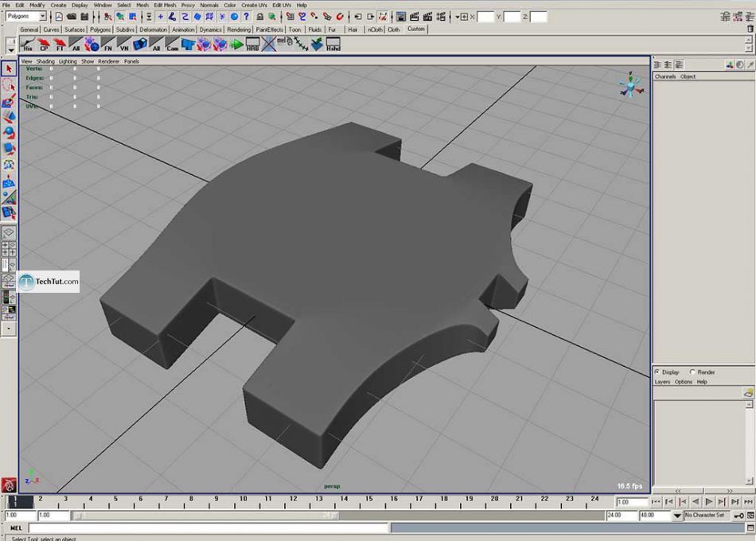
Task: Open the shelf options arrow menu
Action: [10, 50]
